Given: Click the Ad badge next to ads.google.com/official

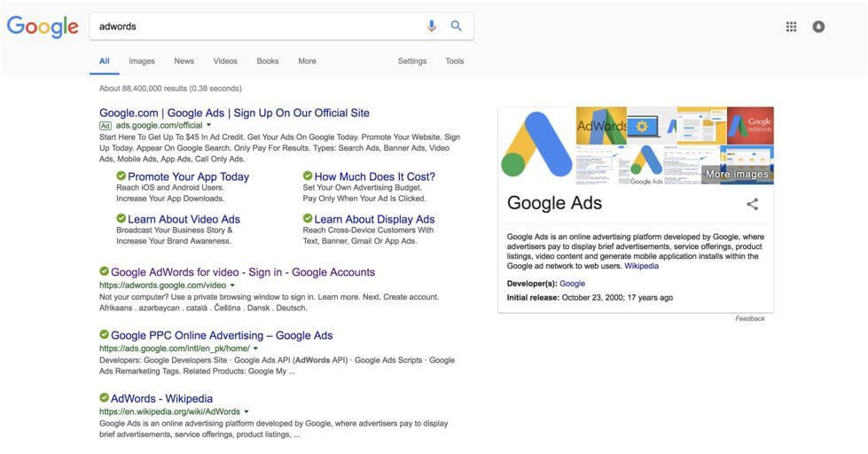Looking at the screenshot, I should point(106,126).
